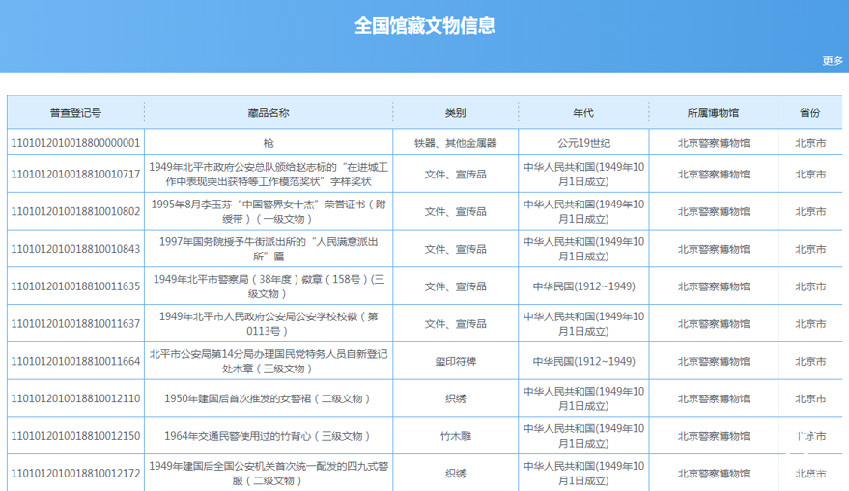The height and width of the screenshot is (491, 849).
Task: Click the 更多 link at top right
Action: pyautogui.click(x=832, y=61)
